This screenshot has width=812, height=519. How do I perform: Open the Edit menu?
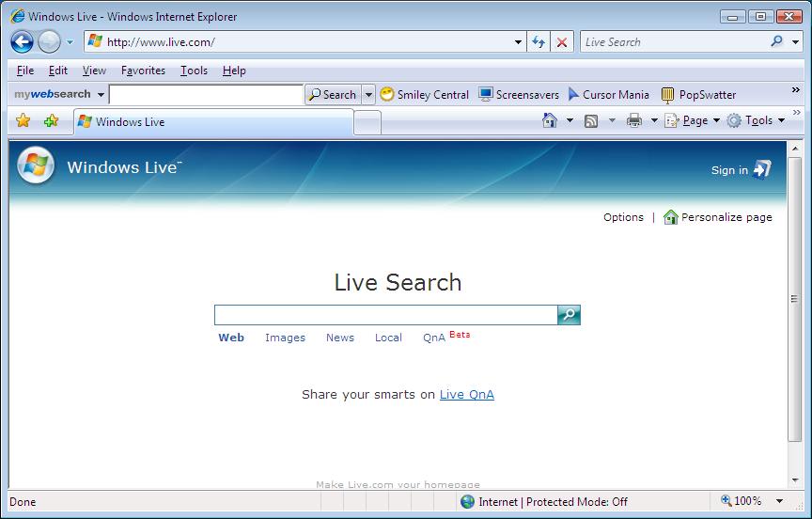pyautogui.click(x=58, y=71)
